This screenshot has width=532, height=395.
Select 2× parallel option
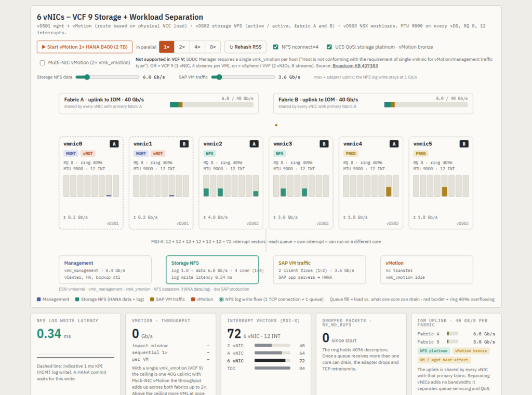[x=182, y=47]
